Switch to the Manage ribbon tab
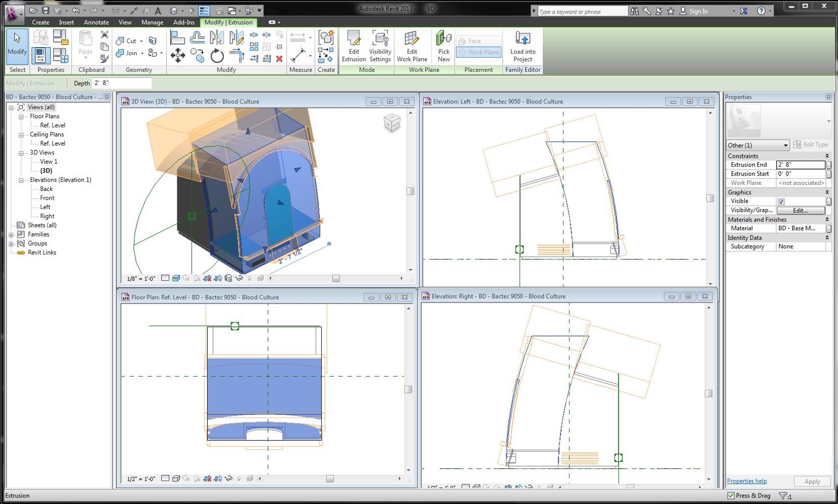The image size is (838, 504). point(152,22)
